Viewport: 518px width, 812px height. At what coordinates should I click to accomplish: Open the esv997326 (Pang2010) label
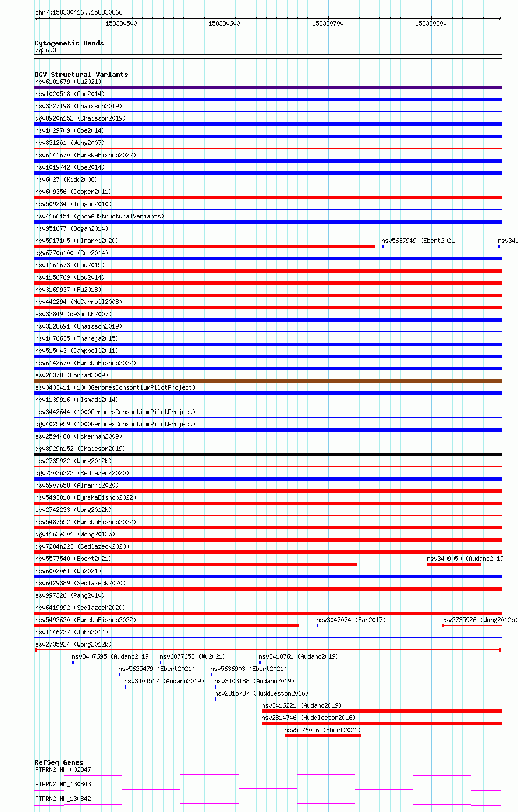[x=70, y=595]
